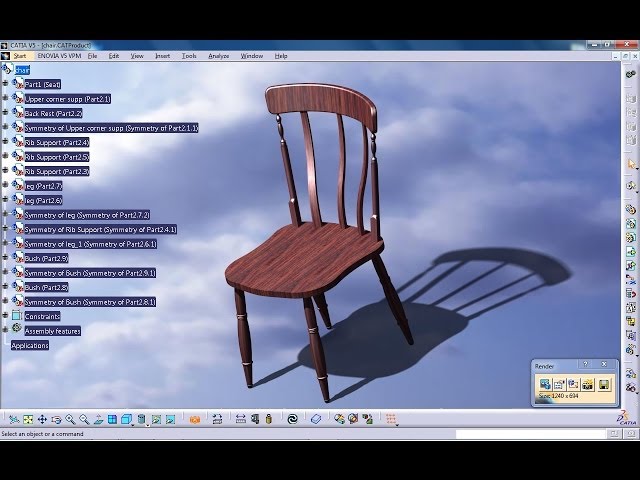Click the command input field in status bar

click(x=530, y=434)
